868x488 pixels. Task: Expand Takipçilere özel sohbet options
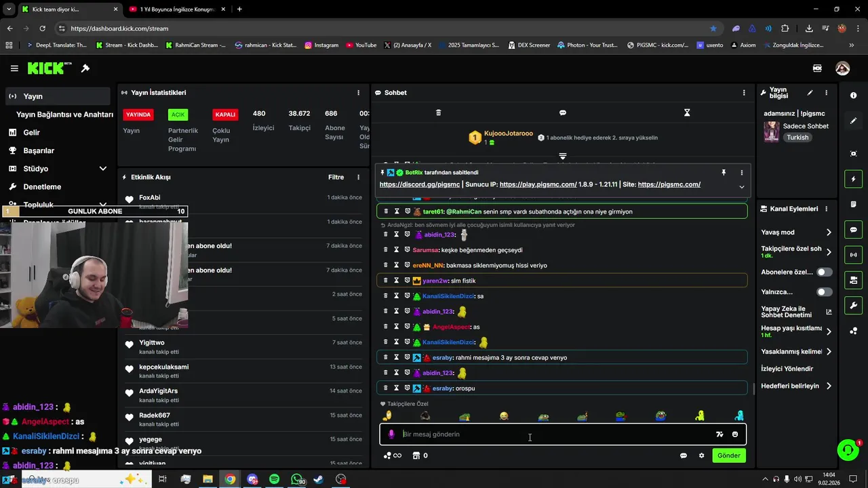tap(829, 252)
